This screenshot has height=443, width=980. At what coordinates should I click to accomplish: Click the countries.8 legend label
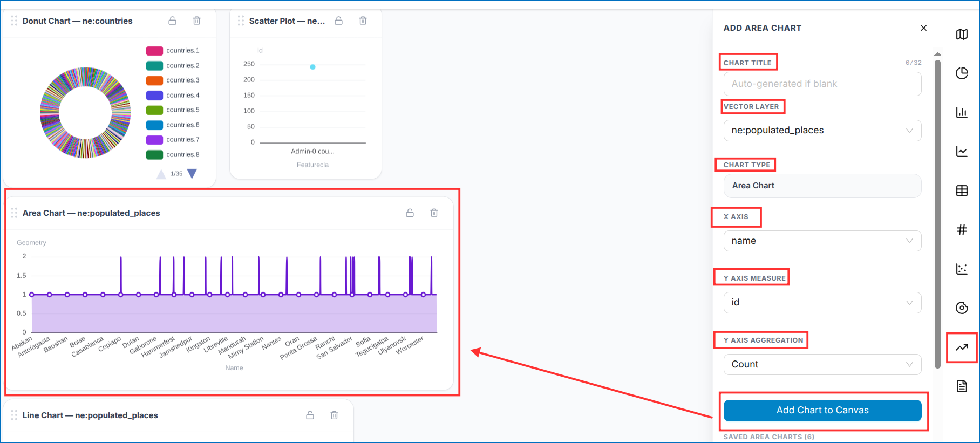183,155
